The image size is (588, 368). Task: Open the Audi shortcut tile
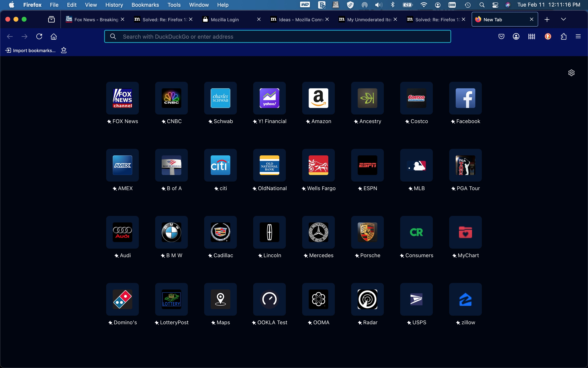tap(122, 232)
